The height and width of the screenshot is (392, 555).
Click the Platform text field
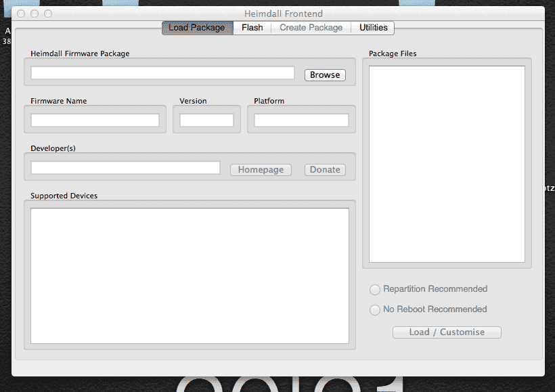pyautogui.click(x=301, y=121)
